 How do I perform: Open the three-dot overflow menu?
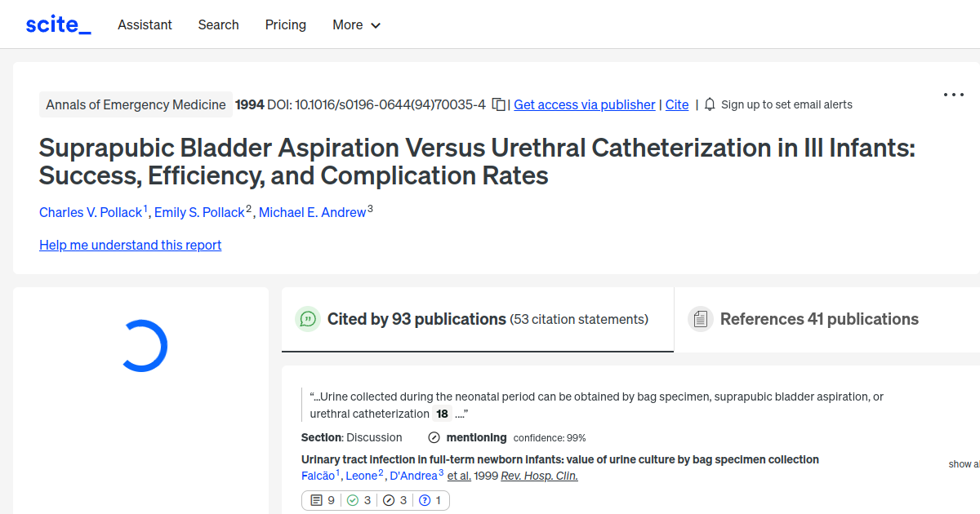tap(953, 95)
